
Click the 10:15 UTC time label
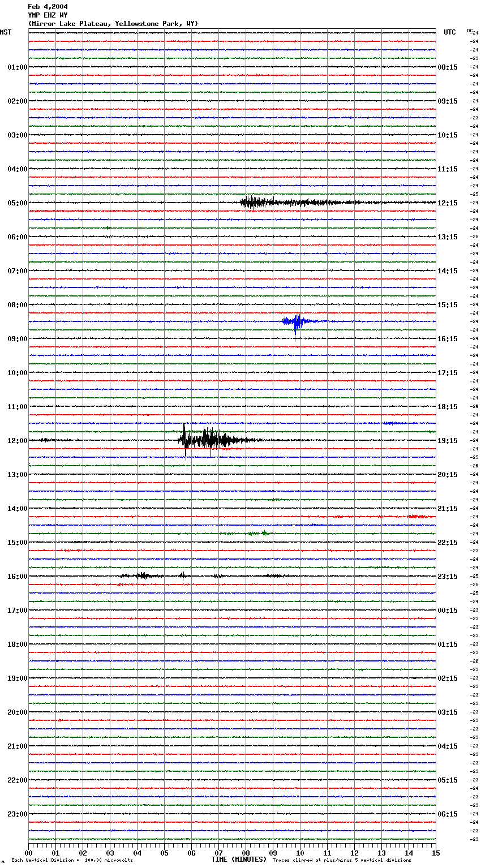[448, 135]
